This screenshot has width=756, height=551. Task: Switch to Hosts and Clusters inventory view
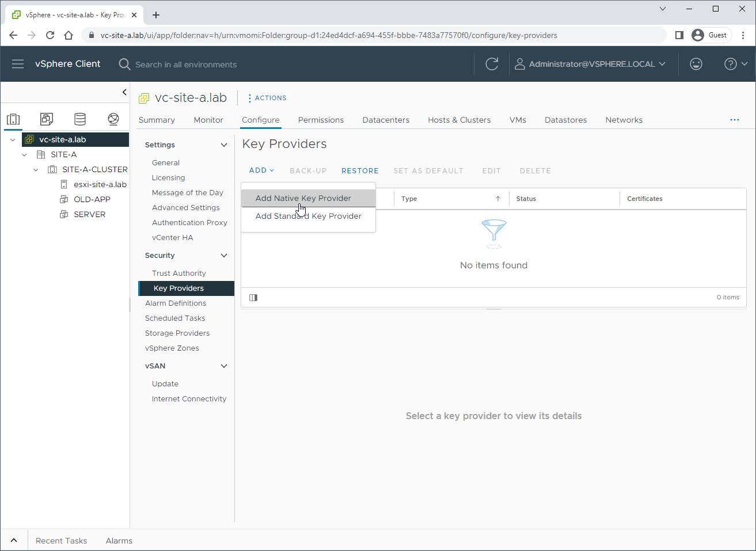pyautogui.click(x=13, y=119)
